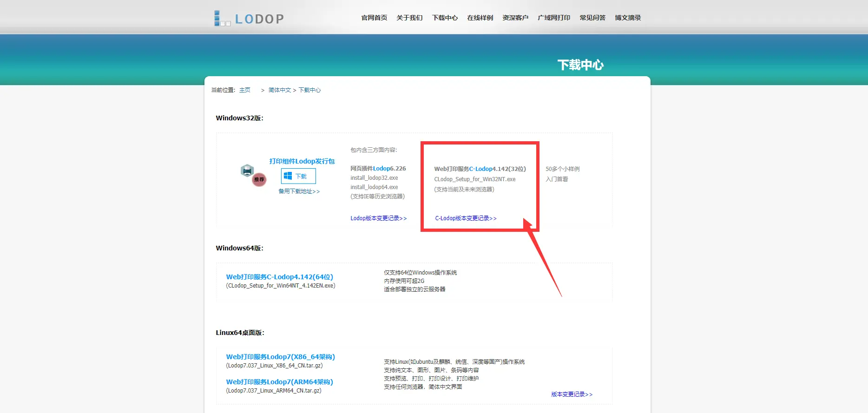Image resolution: width=868 pixels, height=413 pixels.
Task: Open 资深客户 navigation item
Action: click(515, 18)
